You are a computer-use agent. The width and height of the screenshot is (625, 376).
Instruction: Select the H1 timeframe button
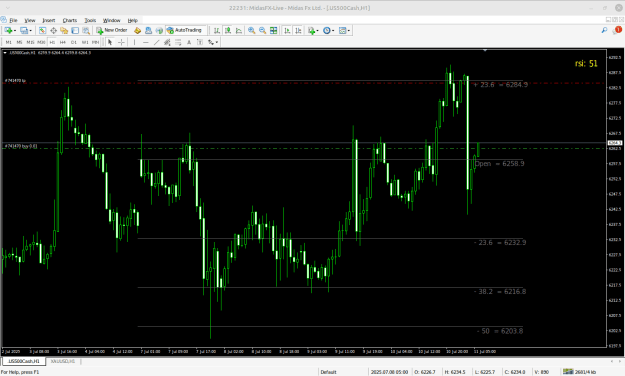point(52,42)
